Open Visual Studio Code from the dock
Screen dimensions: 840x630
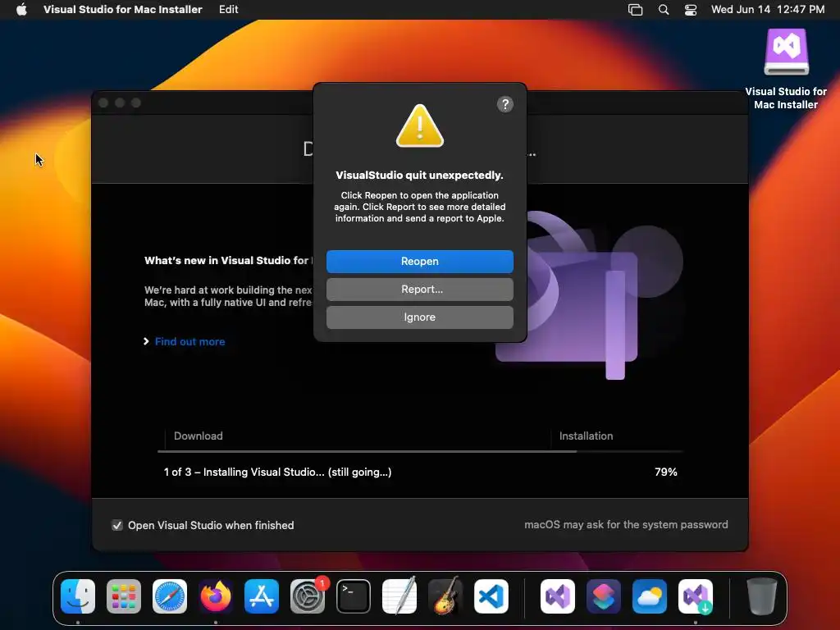[x=491, y=596]
